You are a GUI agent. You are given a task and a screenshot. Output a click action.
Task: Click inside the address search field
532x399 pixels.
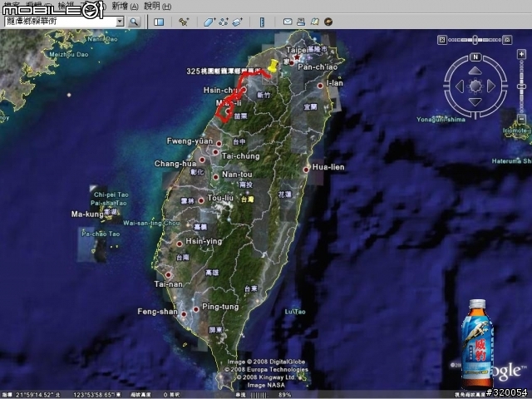(60, 22)
